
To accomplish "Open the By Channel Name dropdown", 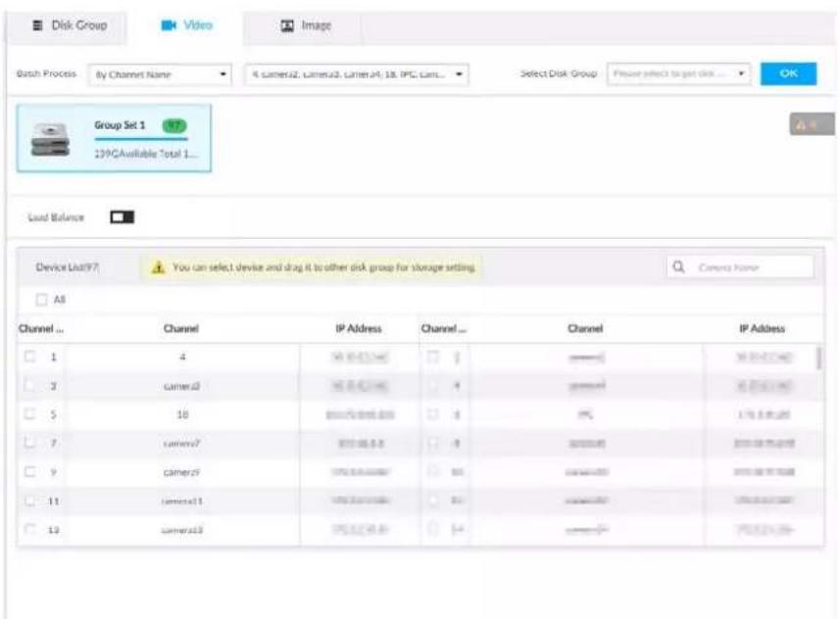I will click(x=160, y=74).
